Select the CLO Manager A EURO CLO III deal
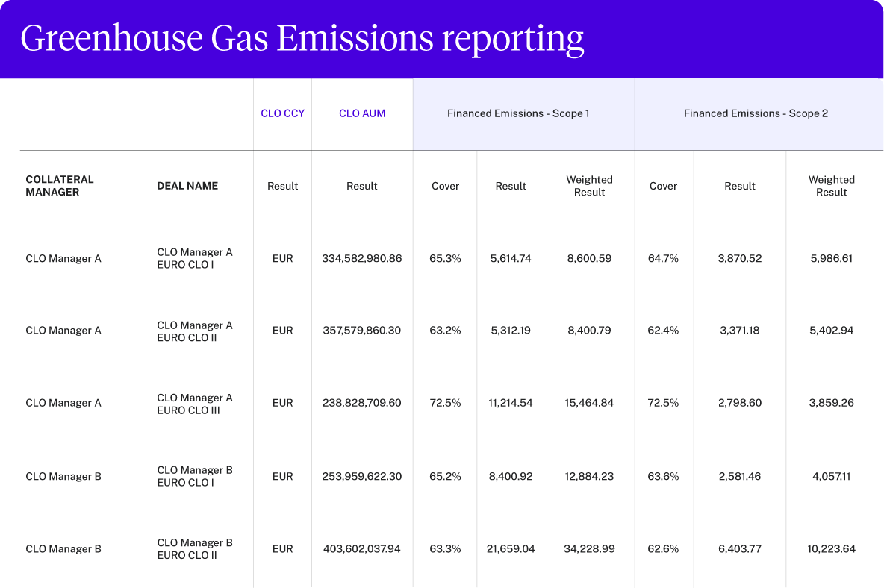This screenshot has width=884, height=588. [195, 404]
